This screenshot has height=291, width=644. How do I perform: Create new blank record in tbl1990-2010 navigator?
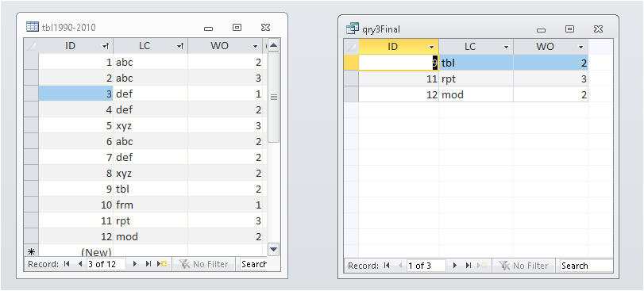[162, 264]
